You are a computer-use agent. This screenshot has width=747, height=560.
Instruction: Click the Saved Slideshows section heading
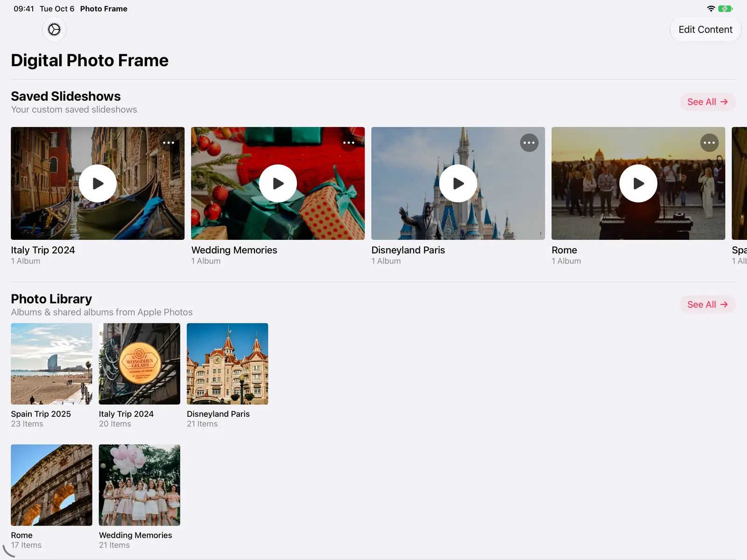[x=66, y=96]
